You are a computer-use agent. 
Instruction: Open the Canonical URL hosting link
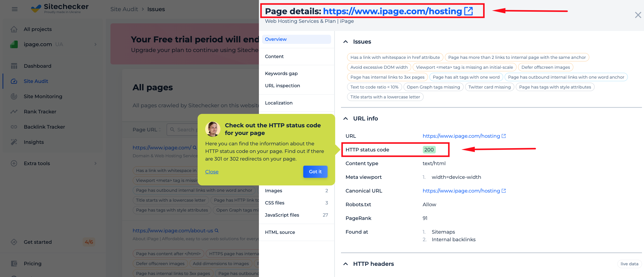pos(461,191)
